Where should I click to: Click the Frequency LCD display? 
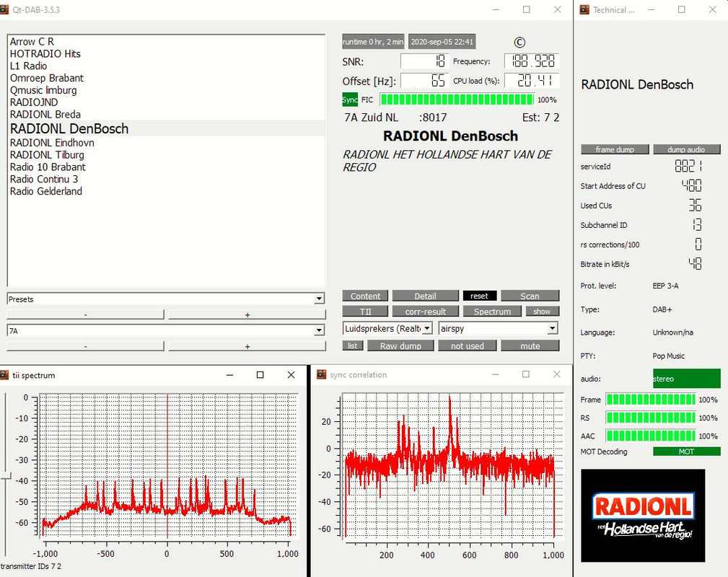click(x=532, y=61)
